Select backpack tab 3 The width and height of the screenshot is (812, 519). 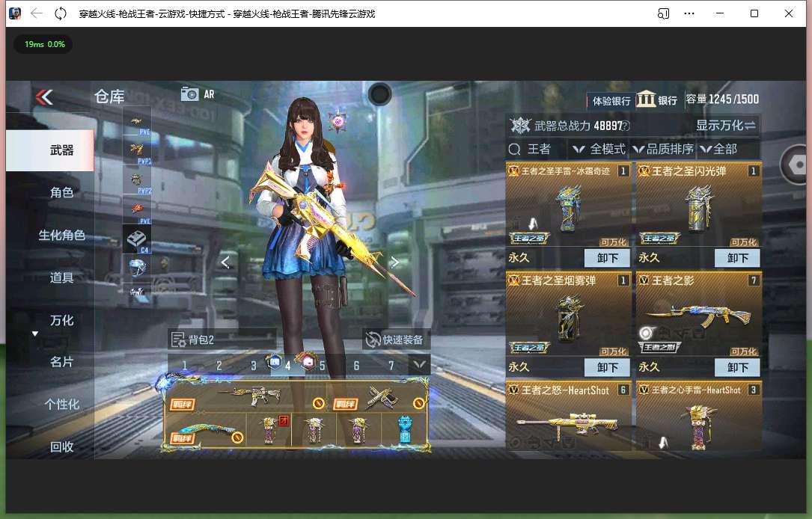253,366
